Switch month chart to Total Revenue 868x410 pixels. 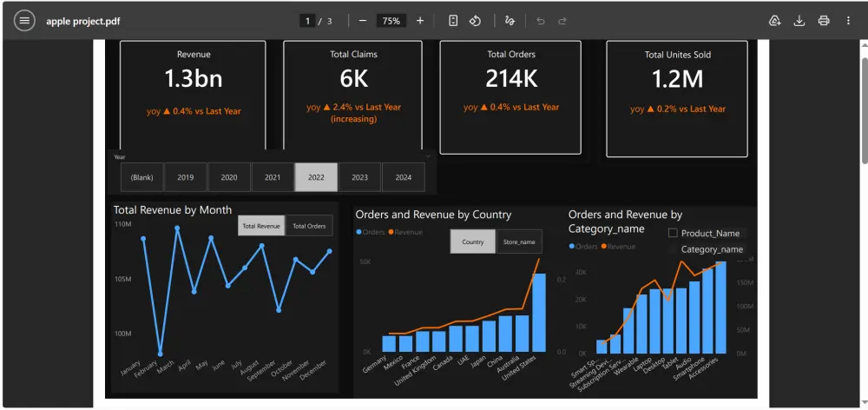pos(261,226)
